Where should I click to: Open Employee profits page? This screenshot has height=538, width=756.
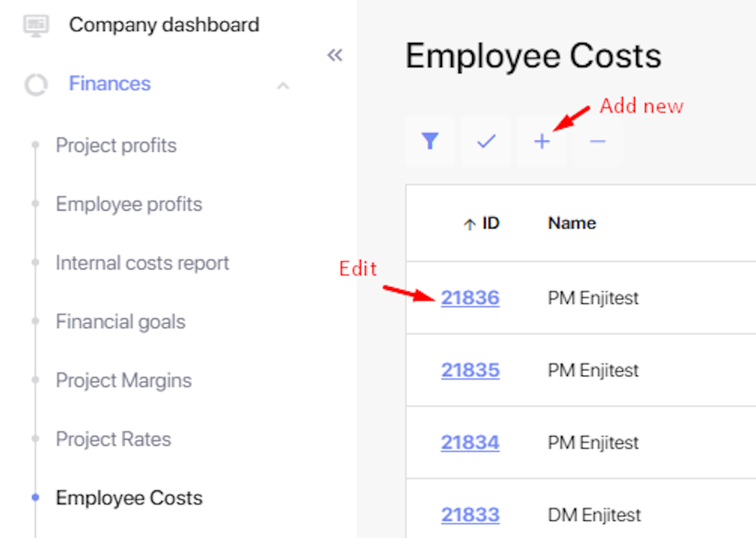(x=129, y=204)
